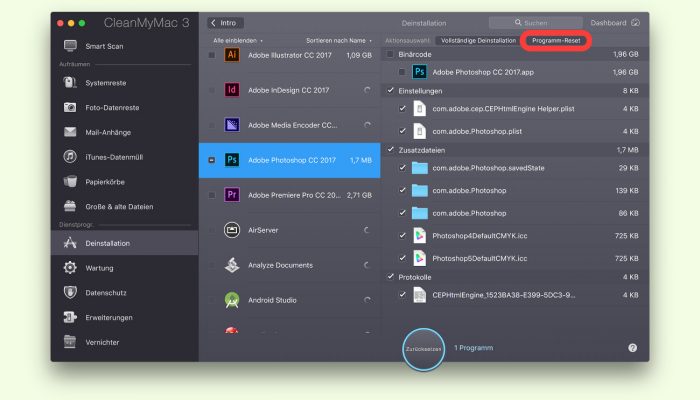Select the Programm-Reset tab
700x400 pixels.
[556, 40]
